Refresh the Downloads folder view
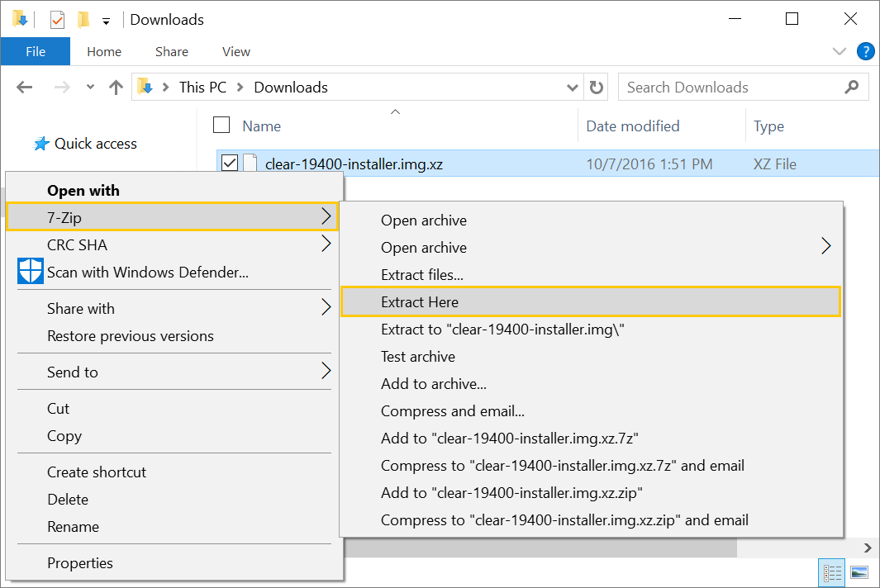 click(x=596, y=87)
